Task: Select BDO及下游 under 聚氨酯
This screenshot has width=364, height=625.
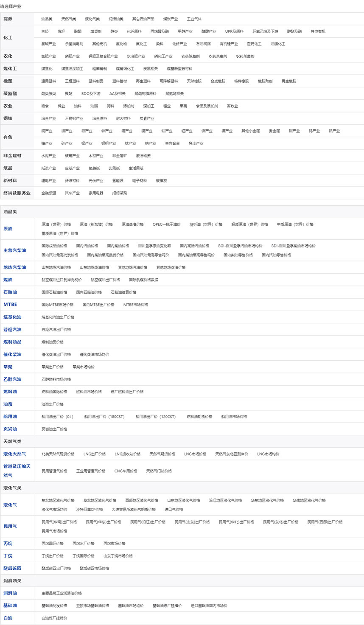Action: (91, 94)
